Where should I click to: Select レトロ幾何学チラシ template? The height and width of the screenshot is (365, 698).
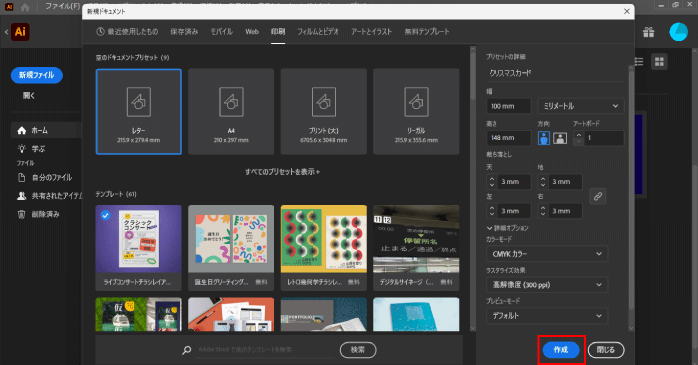click(x=324, y=248)
